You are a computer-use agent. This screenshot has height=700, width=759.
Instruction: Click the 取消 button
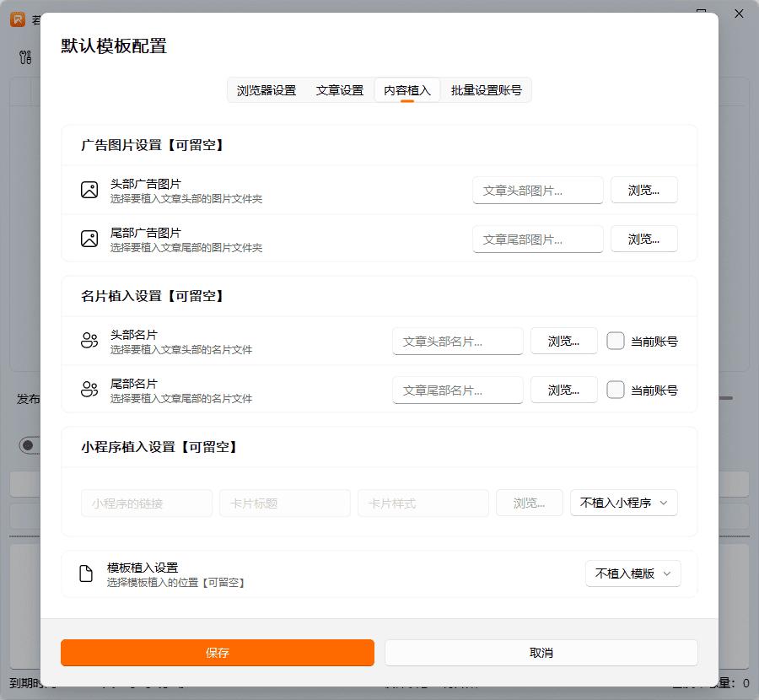(x=541, y=652)
